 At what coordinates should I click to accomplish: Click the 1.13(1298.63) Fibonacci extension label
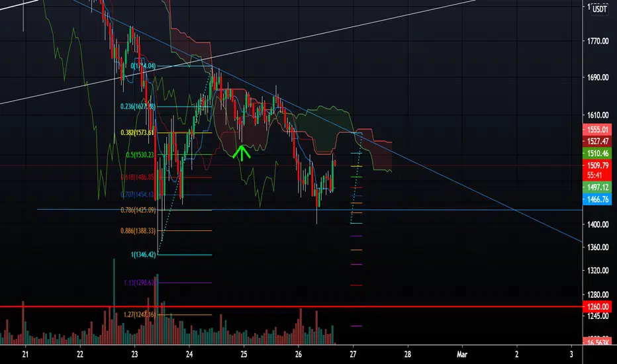click(140, 283)
